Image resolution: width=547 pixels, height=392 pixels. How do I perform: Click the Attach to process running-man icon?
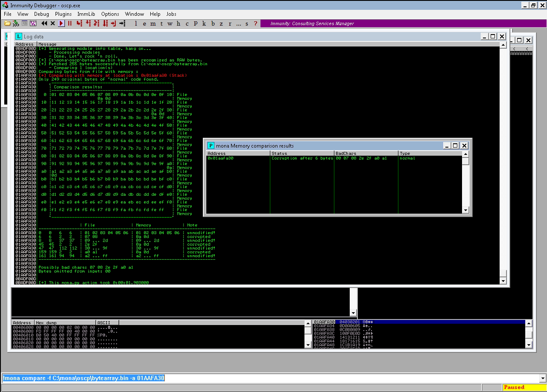tap(16, 23)
